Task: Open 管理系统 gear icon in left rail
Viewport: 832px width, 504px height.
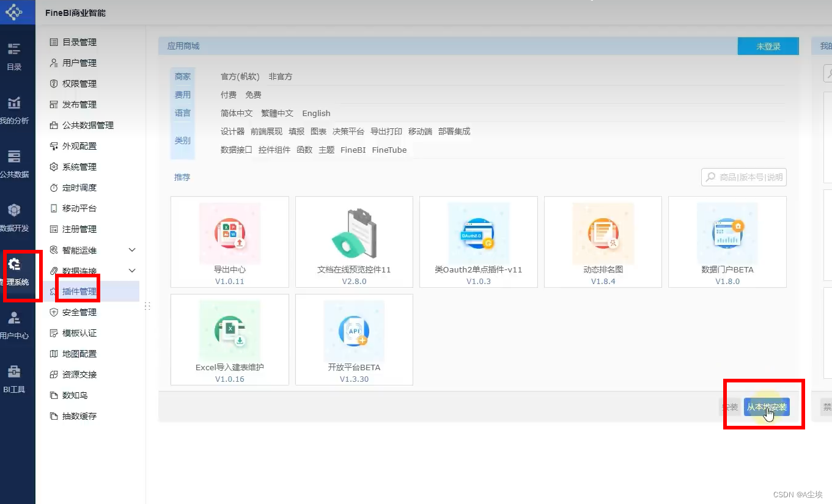Action: click(14, 264)
